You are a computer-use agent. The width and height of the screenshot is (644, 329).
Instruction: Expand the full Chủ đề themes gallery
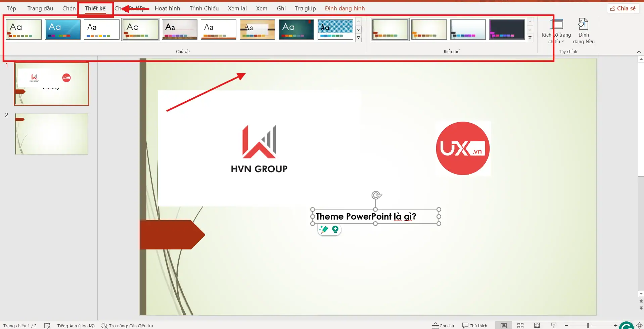tap(358, 38)
